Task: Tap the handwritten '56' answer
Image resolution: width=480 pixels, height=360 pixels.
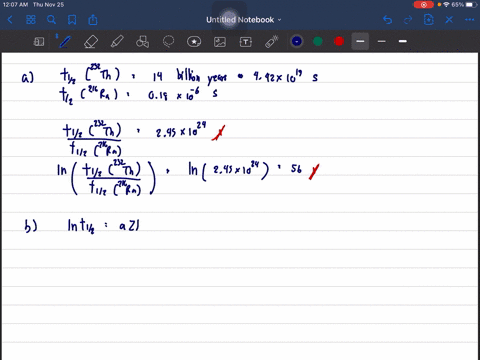Action: [x=296, y=169]
